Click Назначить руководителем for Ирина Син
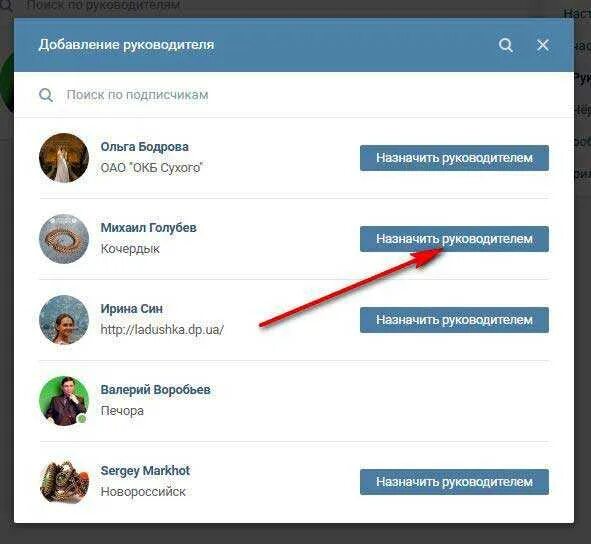This screenshot has width=591, height=544. point(454,320)
